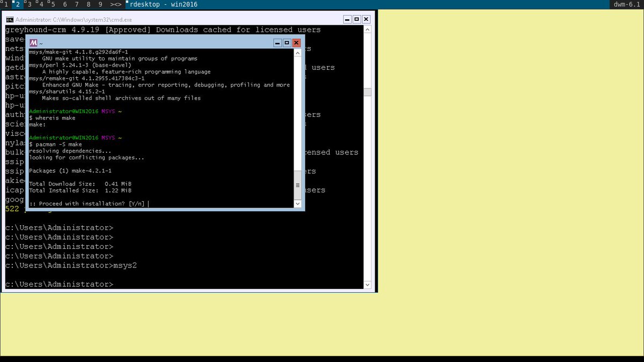
Task: Click the MSYS scrollbar thumb
Action: (x=297, y=185)
